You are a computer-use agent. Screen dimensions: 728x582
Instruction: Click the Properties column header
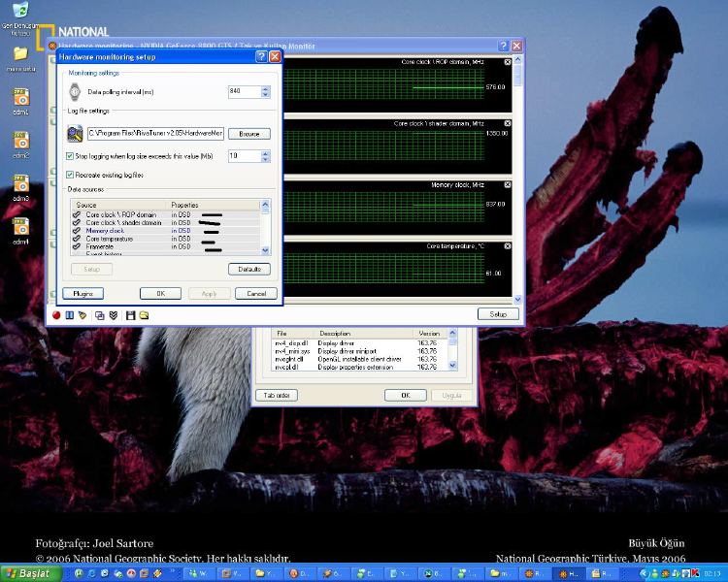pos(214,205)
